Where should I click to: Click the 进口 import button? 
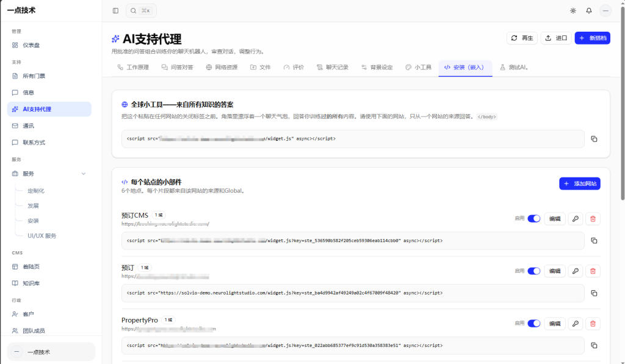(x=556, y=38)
